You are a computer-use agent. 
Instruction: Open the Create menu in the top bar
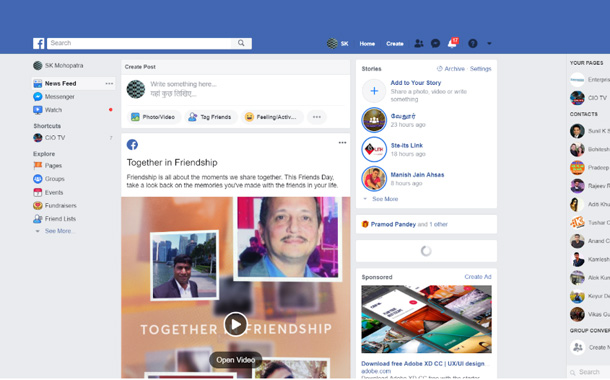[x=394, y=44]
